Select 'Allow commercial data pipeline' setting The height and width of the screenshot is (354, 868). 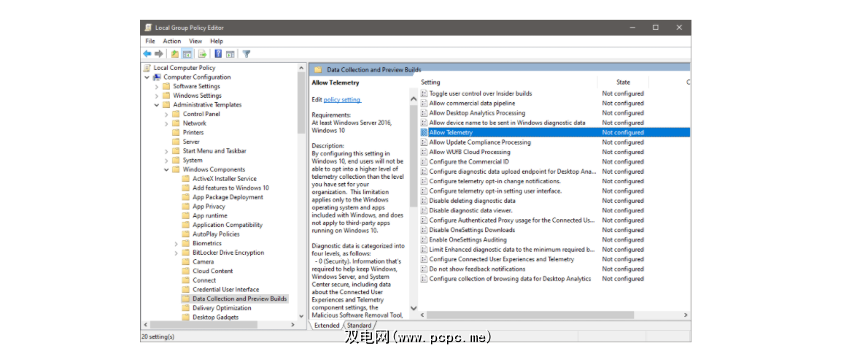[x=472, y=103]
